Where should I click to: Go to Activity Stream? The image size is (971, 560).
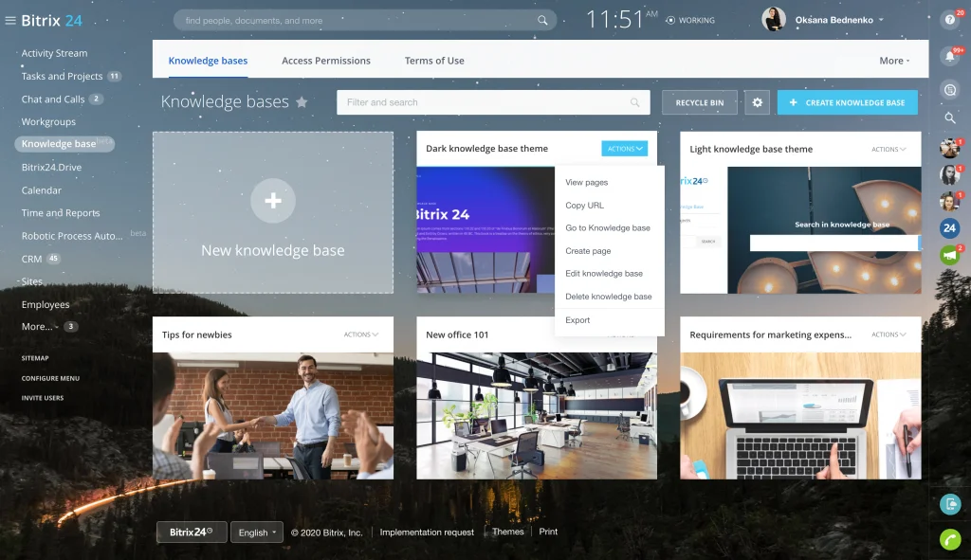[54, 53]
